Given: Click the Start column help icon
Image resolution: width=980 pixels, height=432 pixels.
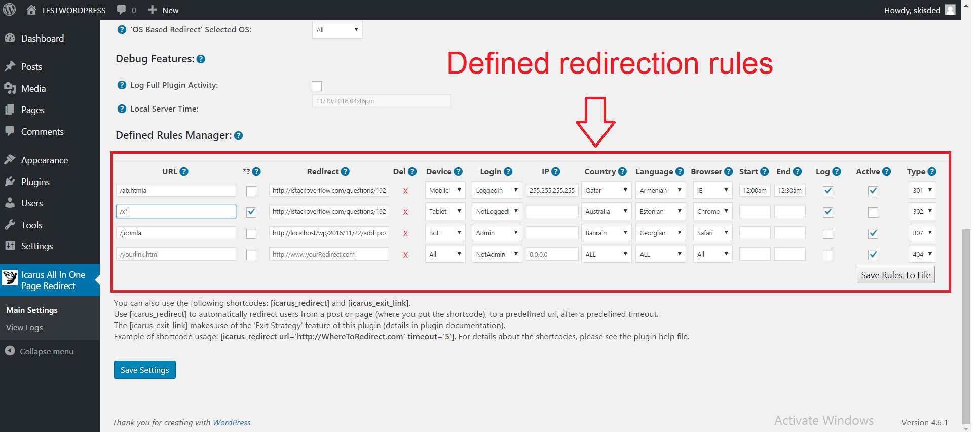Looking at the screenshot, I should (764, 172).
